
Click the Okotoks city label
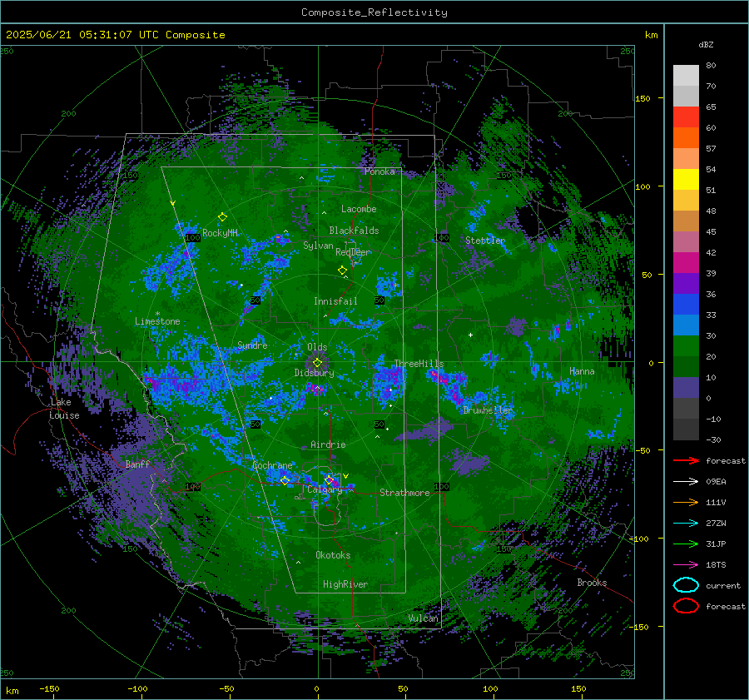point(333,555)
